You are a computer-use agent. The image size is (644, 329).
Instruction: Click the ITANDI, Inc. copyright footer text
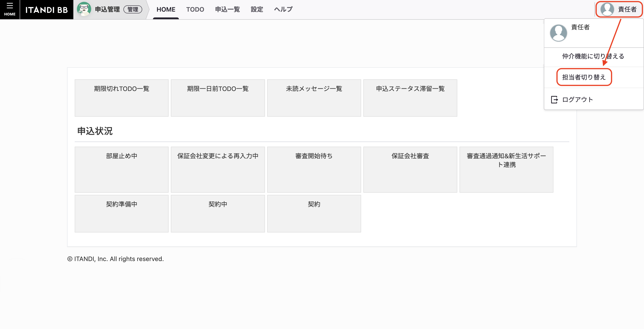[116, 259]
